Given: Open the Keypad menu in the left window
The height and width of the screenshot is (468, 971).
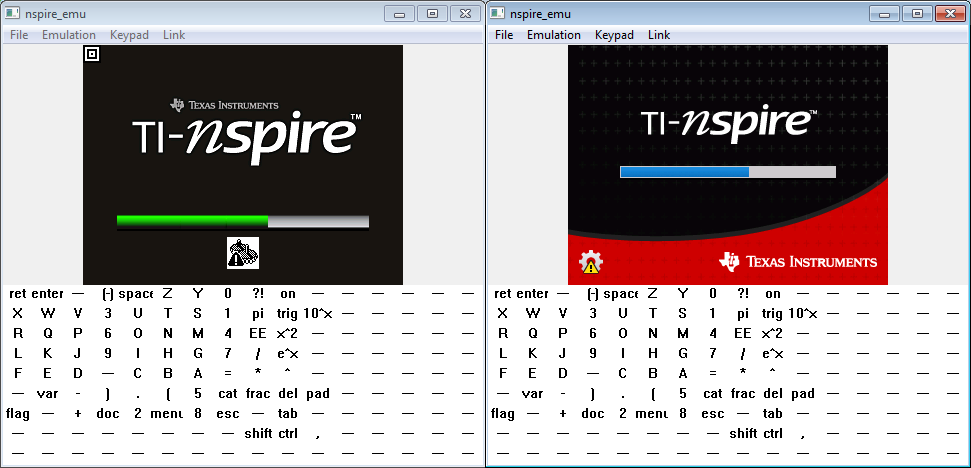Looking at the screenshot, I should pos(129,35).
